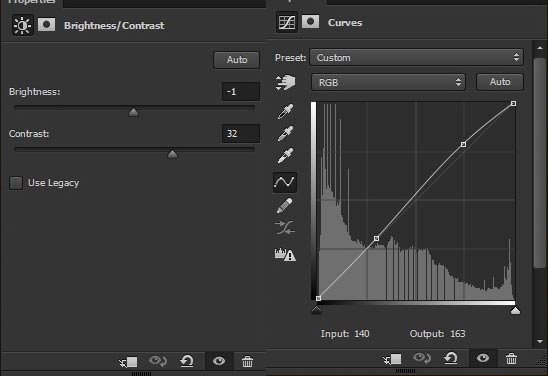Click Auto in Brightness/Contrast panel
The image size is (548, 376).
(x=237, y=60)
